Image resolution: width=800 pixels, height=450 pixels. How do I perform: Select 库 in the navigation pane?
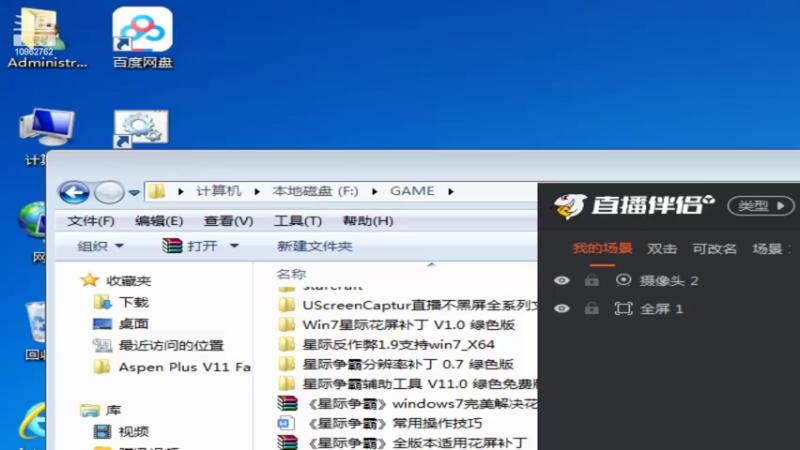tap(113, 410)
